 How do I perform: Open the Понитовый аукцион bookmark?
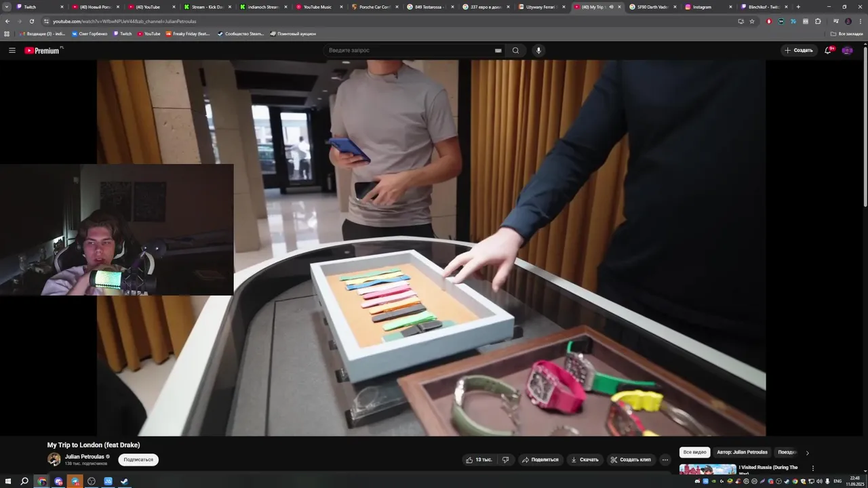[x=293, y=33]
